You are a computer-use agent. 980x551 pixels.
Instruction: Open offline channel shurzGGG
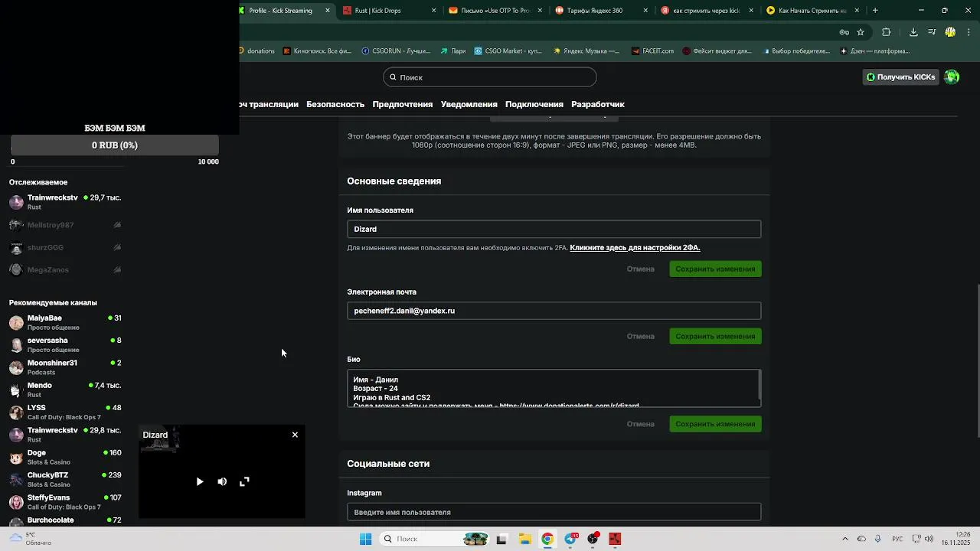[x=65, y=247]
